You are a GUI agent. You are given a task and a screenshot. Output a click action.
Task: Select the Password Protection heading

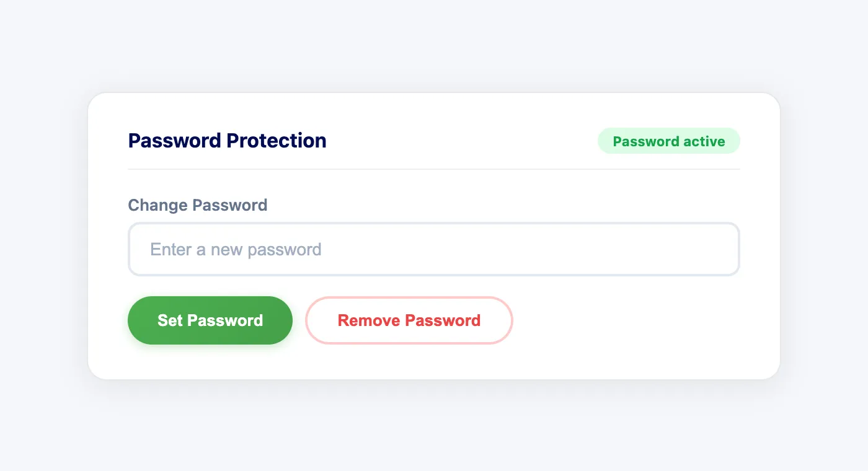coord(227,141)
